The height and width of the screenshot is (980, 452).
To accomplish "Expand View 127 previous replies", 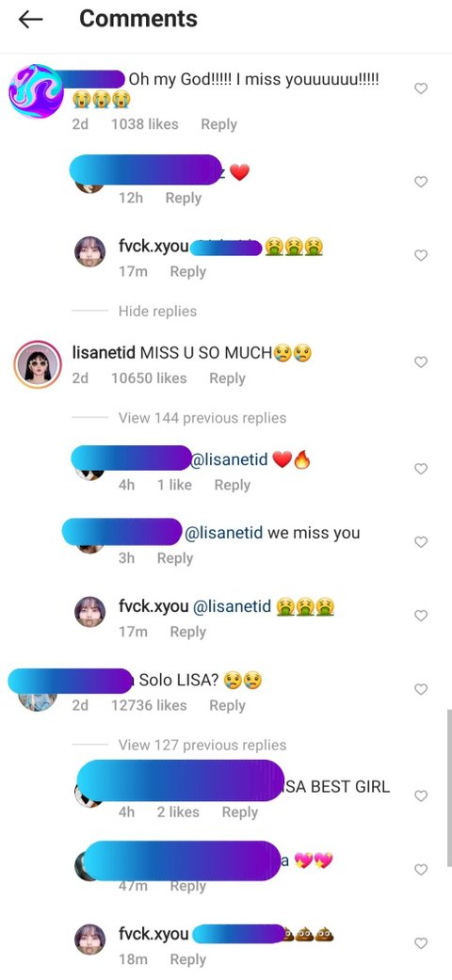I will point(202,745).
